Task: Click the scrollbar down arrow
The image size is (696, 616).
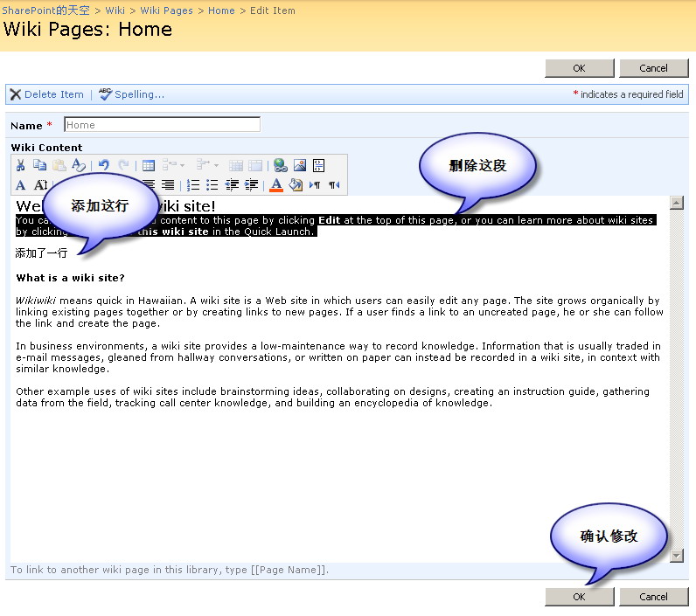Action: 677,555
